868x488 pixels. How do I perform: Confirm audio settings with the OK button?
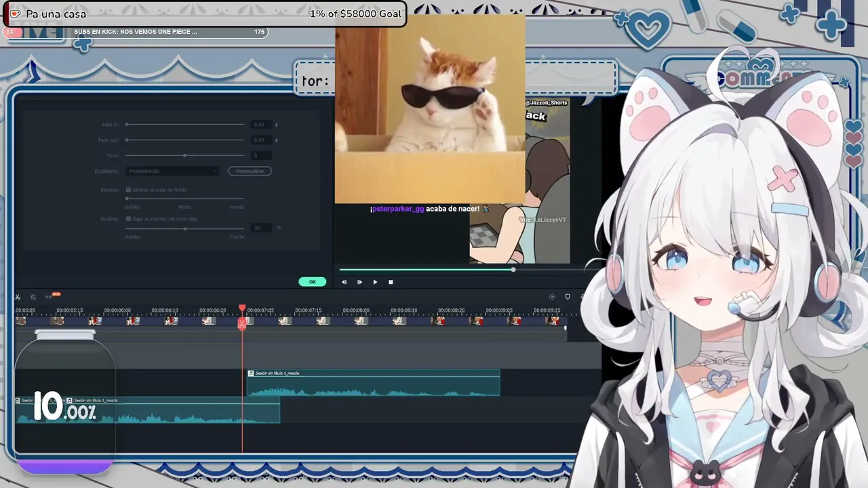click(x=313, y=282)
